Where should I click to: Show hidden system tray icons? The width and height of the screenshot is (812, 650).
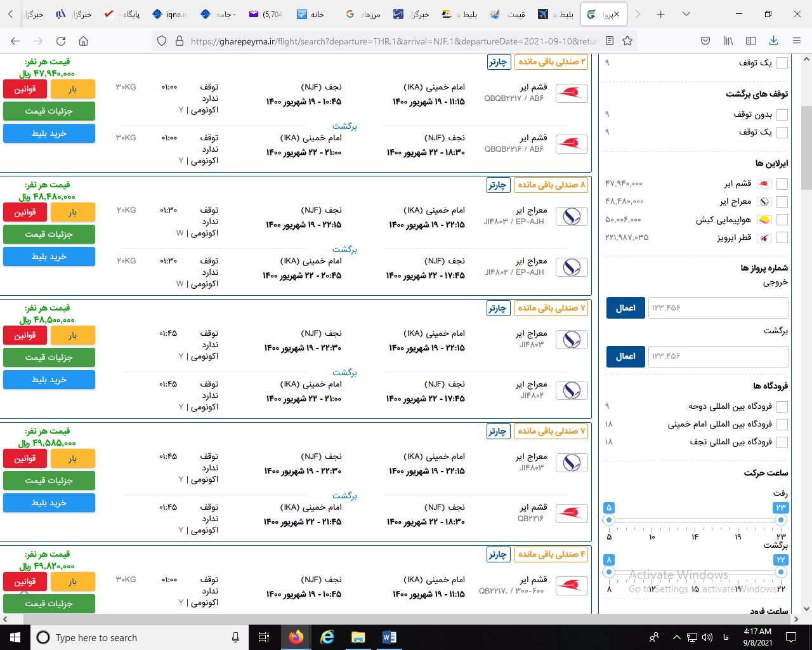click(x=676, y=637)
